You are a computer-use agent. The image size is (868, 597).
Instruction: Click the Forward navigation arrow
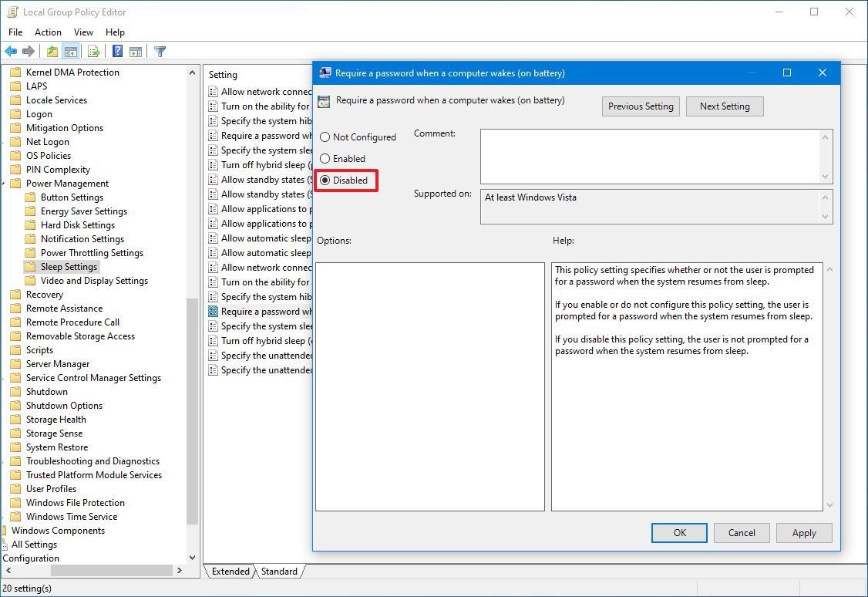tap(29, 51)
